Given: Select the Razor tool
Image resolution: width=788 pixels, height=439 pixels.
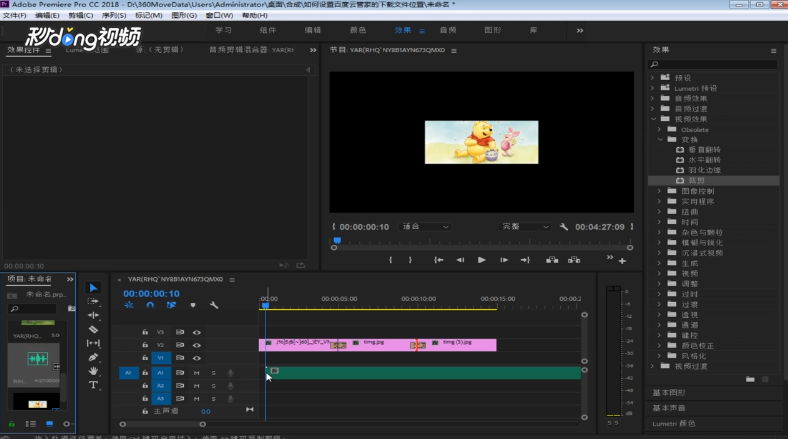Looking at the screenshot, I should coord(93,330).
